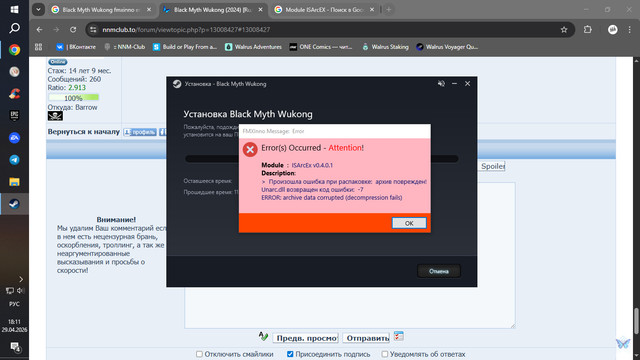Viewport: 640px width, 360px height.
Task: Open Chrome extensions puzzle icon
Action: 588,29
